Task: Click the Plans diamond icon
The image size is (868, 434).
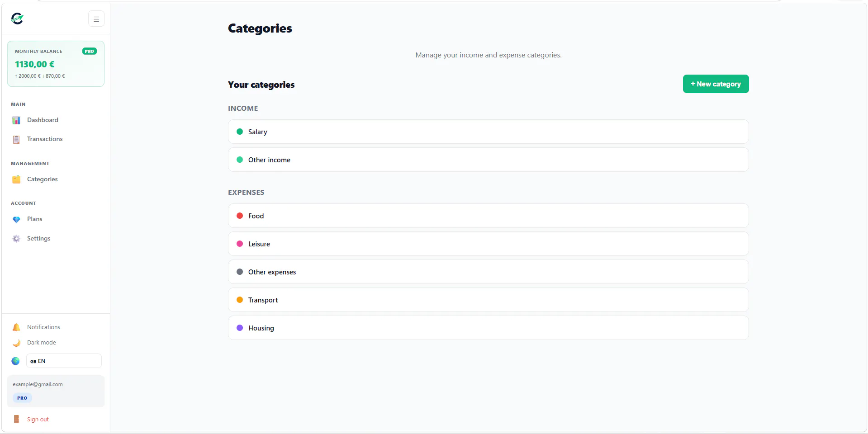Action: coord(16,219)
